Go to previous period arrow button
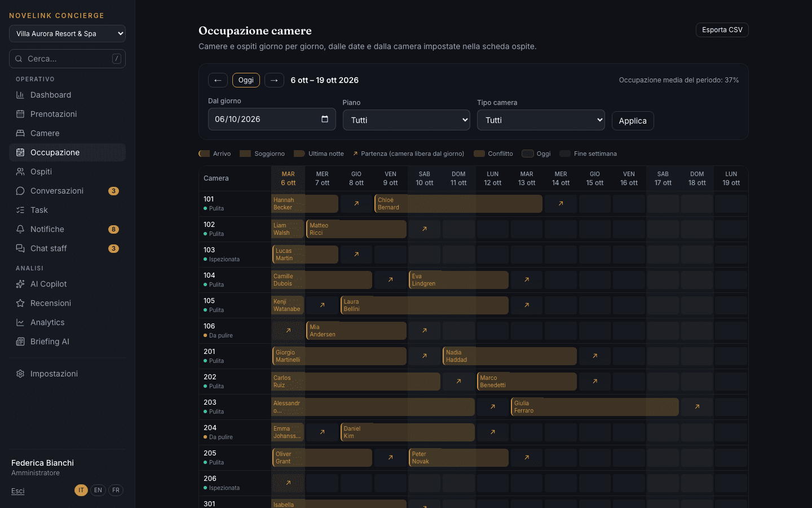The height and width of the screenshot is (508, 812). click(218, 80)
